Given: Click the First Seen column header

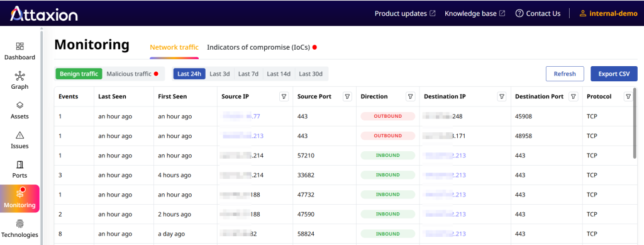Looking at the screenshot, I should 172,96.
